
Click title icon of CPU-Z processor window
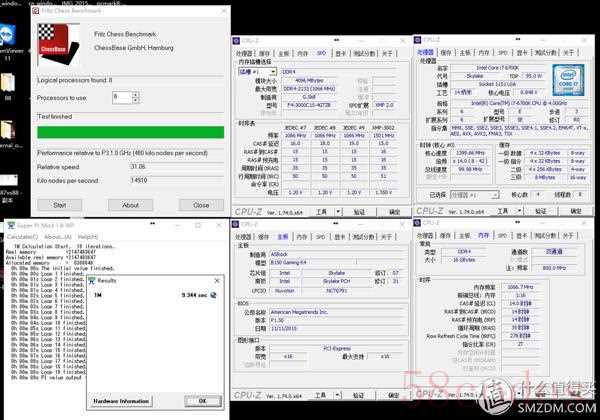click(x=417, y=40)
